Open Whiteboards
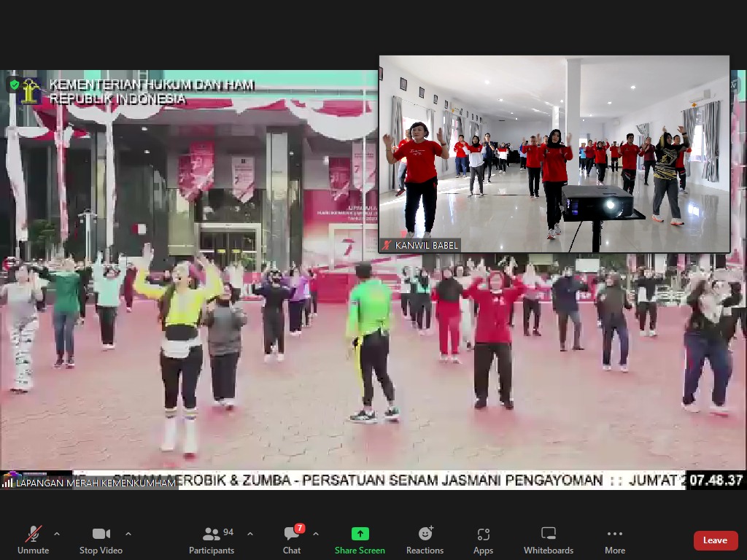Screen dimensions: 747x560 tap(549, 540)
